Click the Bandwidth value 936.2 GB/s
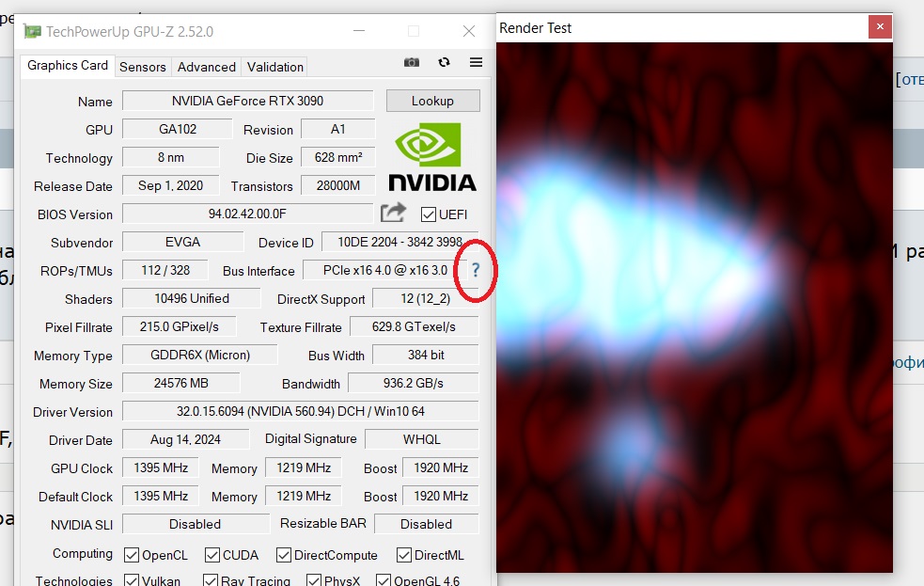 [413, 384]
